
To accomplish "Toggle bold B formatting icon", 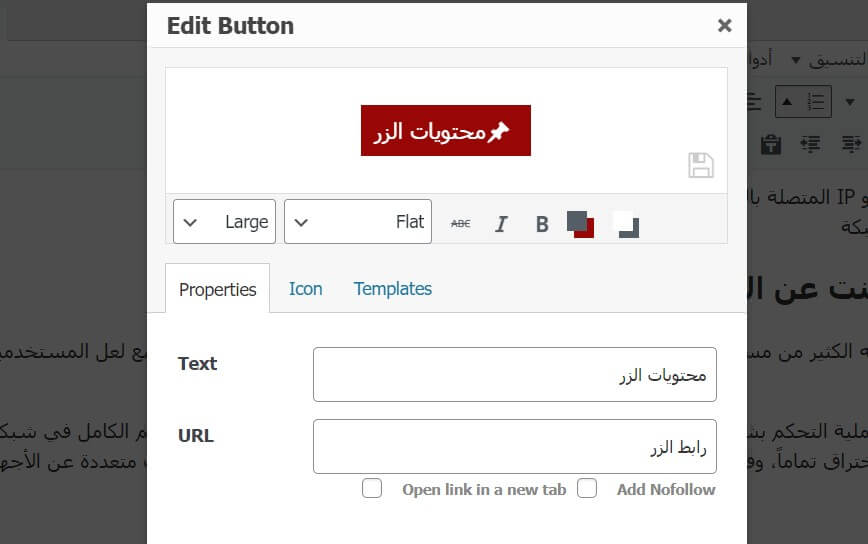I will point(542,224).
